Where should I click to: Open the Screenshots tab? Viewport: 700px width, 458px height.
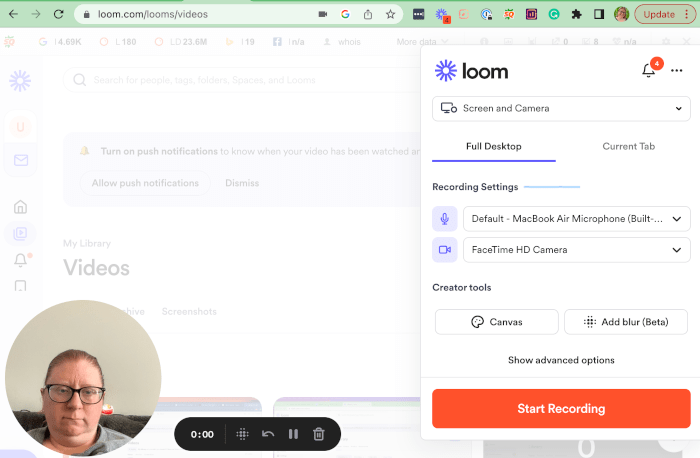[189, 312]
